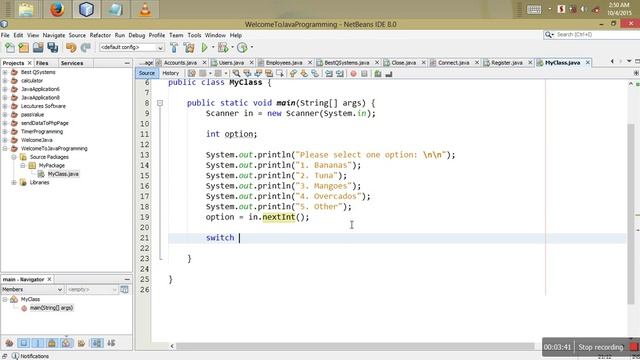Click the Build Project hammer icon
Screen dimensions: 640x360
(x=174, y=48)
